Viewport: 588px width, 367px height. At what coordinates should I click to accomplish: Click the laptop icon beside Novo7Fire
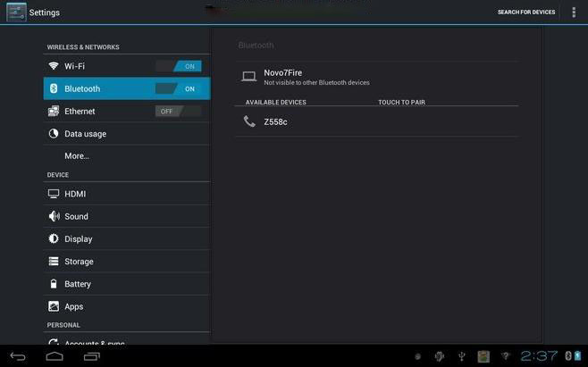249,77
